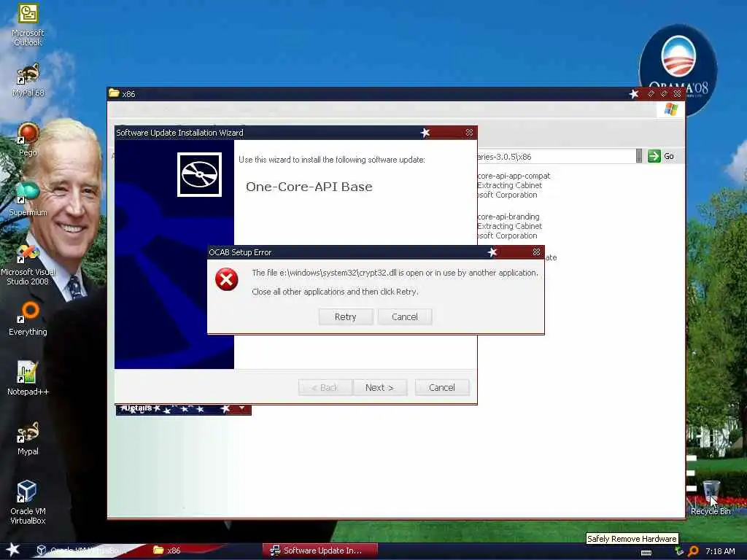Open Everything search shortcut
Viewport: 747px width, 560px height.
[28, 319]
